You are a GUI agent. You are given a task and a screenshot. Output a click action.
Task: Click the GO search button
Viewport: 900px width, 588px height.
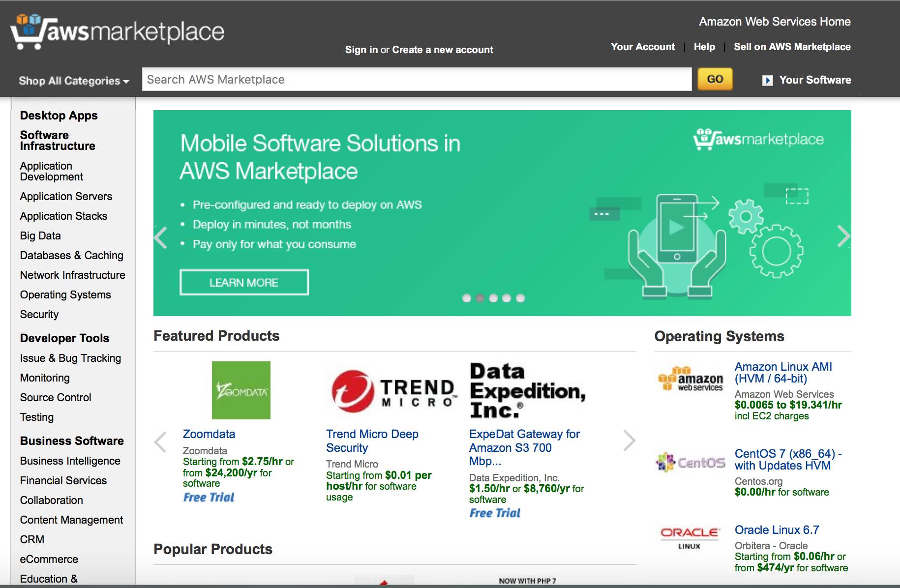pyautogui.click(x=715, y=79)
